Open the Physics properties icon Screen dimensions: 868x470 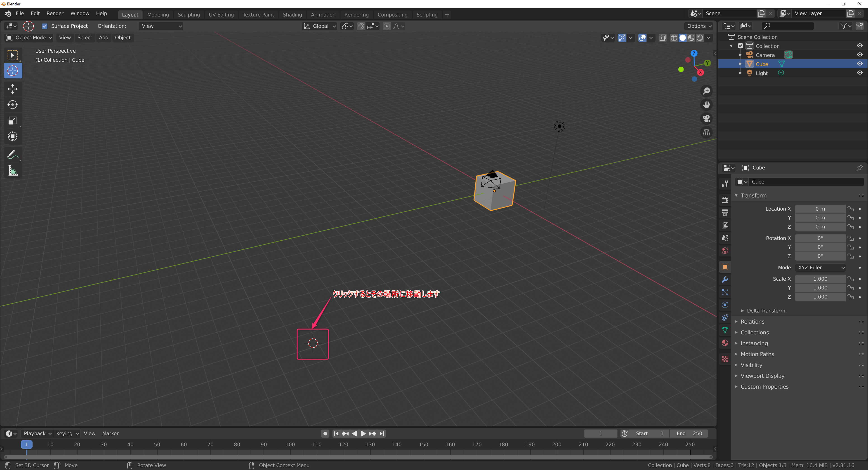click(x=725, y=305)
